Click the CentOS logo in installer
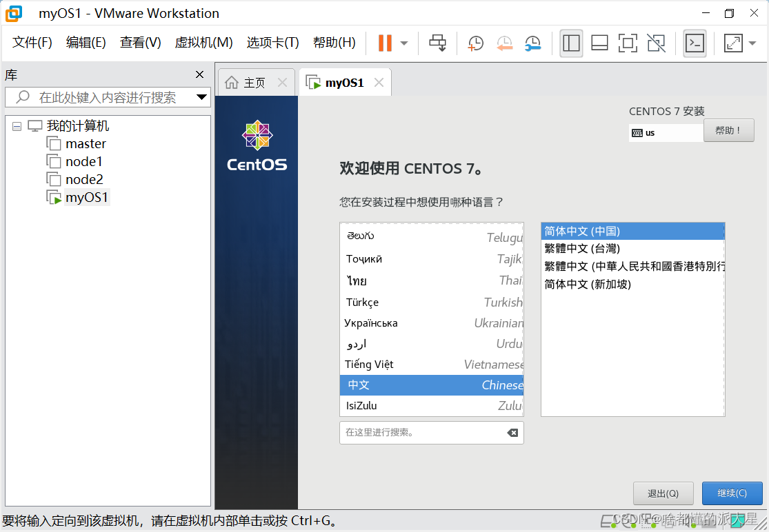The height and width of the screenshot is (532, 769). [257, 145]
